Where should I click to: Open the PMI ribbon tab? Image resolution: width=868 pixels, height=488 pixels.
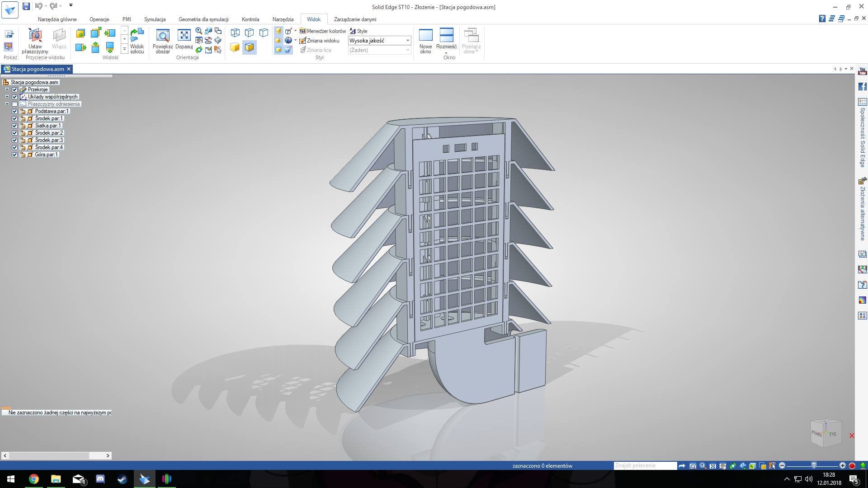click(127, 19)
